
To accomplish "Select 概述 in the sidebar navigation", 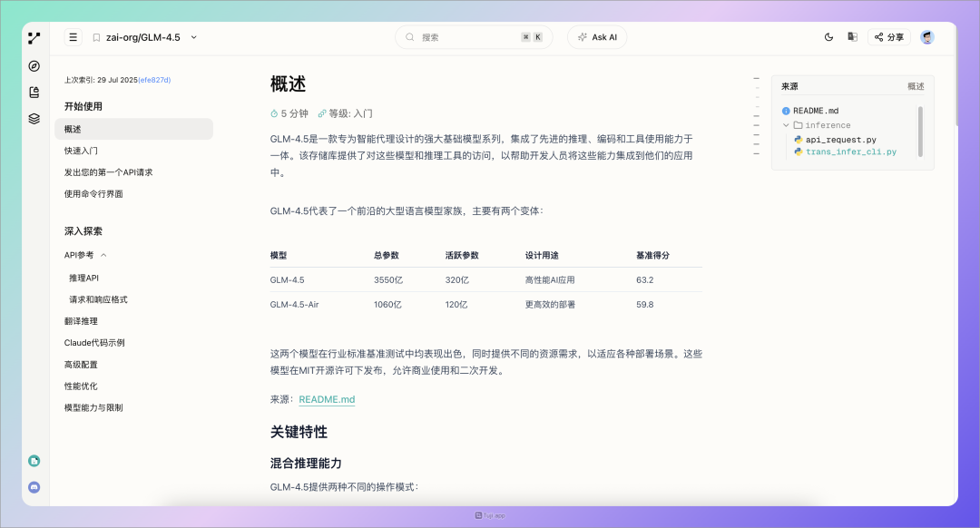I will (x=133, y=129).
